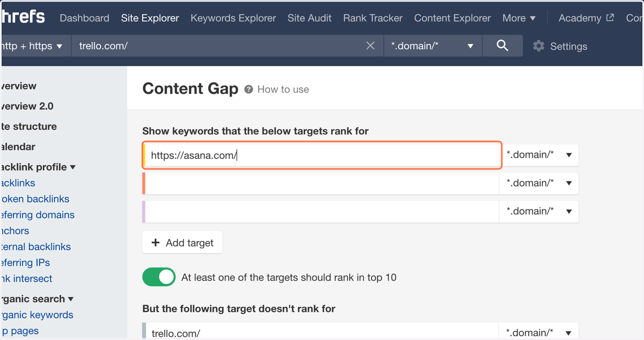Collapse the Backlink profile section
This screenshot has width=644, height=340.
coord(38,167)
